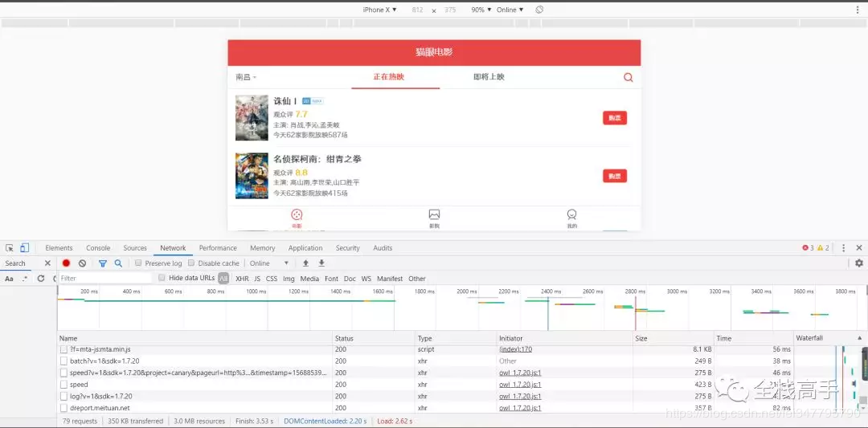Click the device width field 812
The image size is (868, 428).
[418, 10]
